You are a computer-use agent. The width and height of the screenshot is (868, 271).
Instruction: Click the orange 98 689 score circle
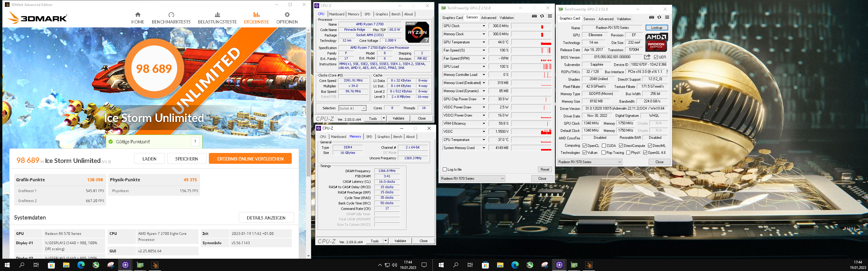(x=154, y=69)
